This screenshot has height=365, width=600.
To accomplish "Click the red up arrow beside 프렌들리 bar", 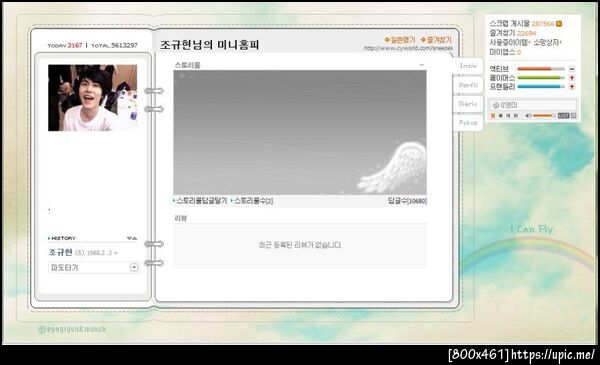I will (x=572, y=87).
